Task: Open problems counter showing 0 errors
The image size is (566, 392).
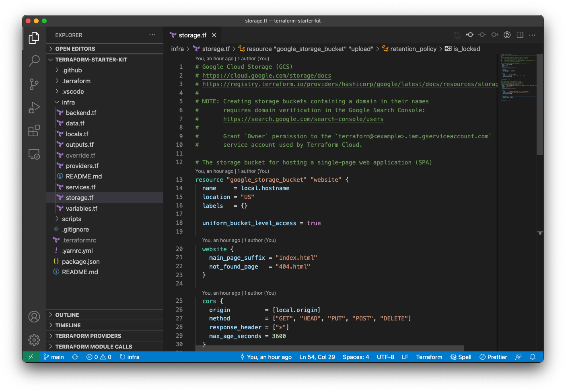Action: coord(99,357)
